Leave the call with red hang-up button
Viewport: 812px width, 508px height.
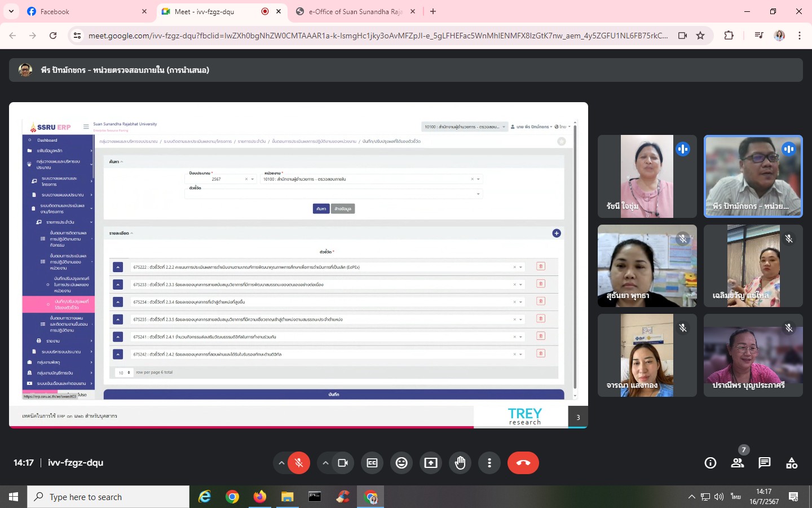click(x=523, y=463)
